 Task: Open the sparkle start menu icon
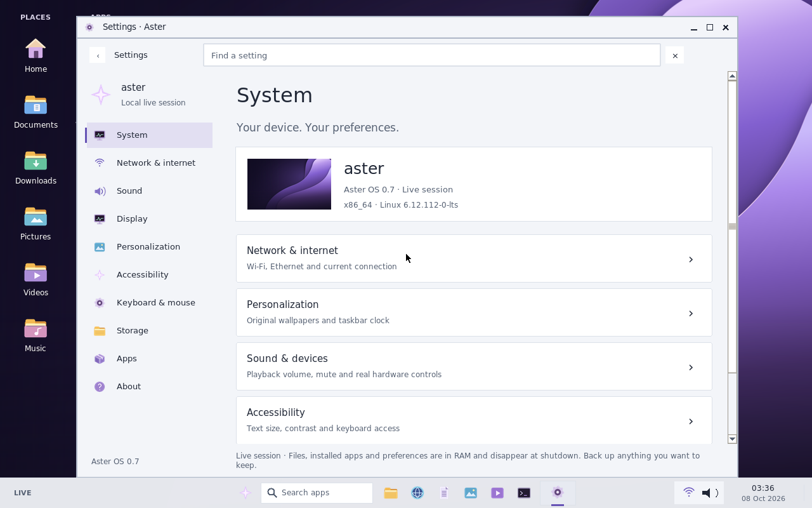[246, 493]
